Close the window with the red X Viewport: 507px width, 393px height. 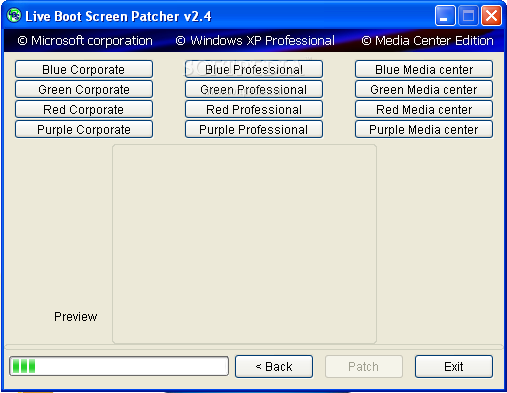pyautogui.click(x=491, y=16)
